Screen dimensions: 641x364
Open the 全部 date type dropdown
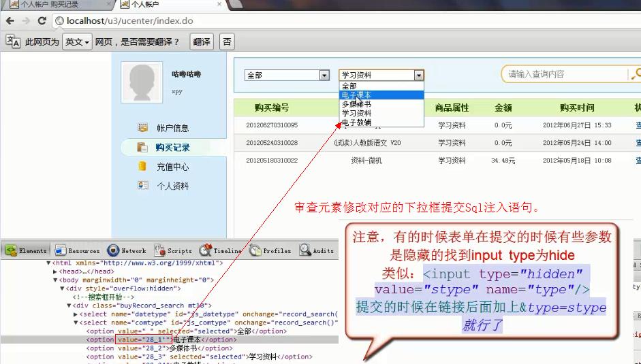point(287,75)
